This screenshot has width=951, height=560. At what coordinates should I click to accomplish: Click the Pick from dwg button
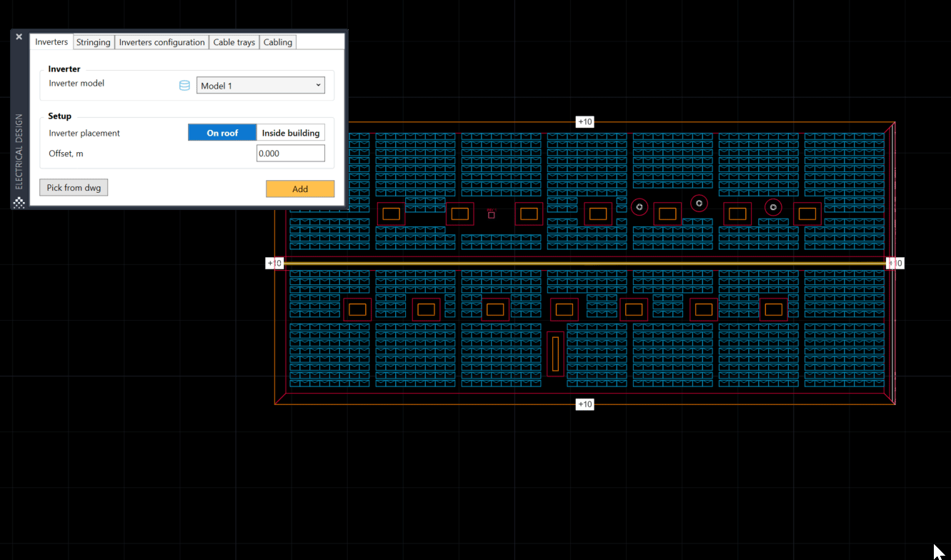(74, 187)
